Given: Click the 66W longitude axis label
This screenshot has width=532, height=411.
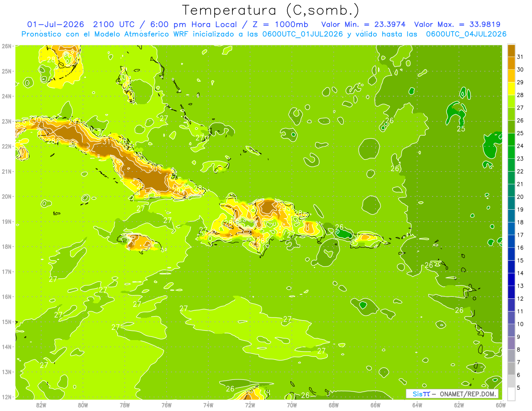Looking at the screenshot, I should 375,405.
